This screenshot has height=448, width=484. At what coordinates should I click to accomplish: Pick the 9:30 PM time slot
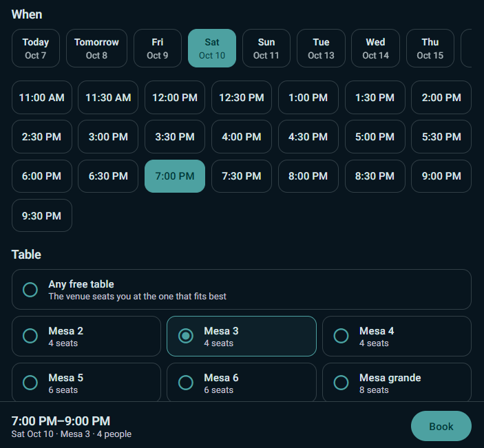coord(42,215)
